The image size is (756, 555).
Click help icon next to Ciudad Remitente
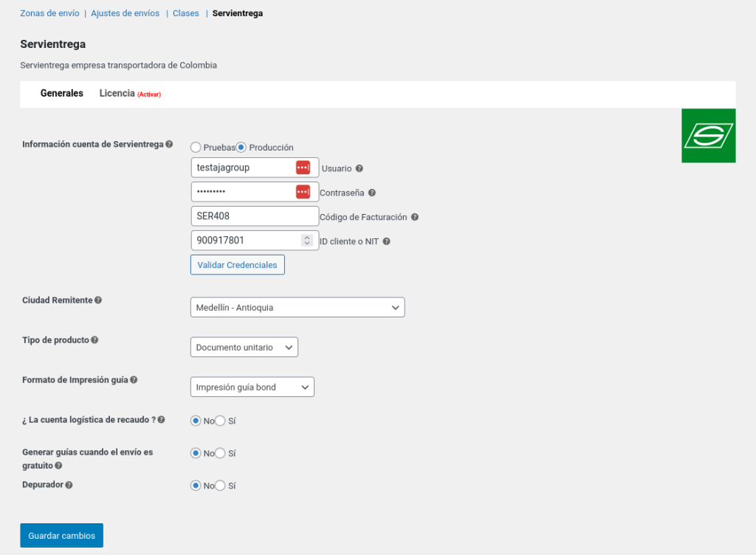(x=98, y=300)
